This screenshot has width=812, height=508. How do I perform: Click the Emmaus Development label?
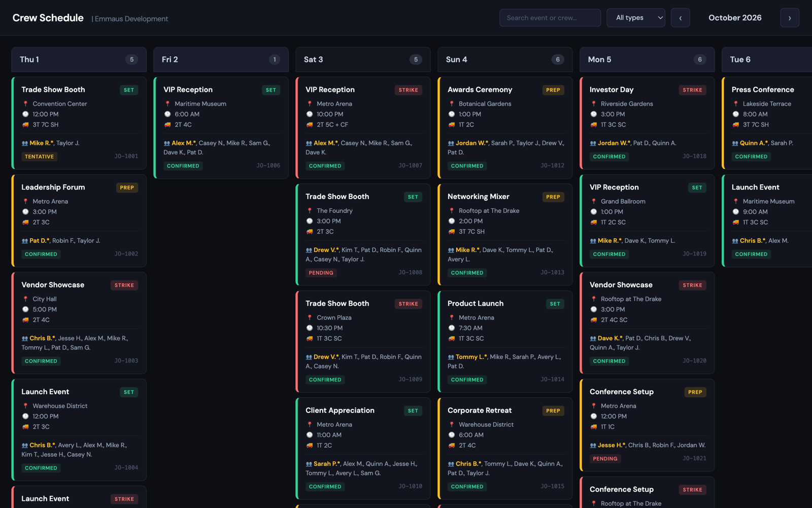131,19
